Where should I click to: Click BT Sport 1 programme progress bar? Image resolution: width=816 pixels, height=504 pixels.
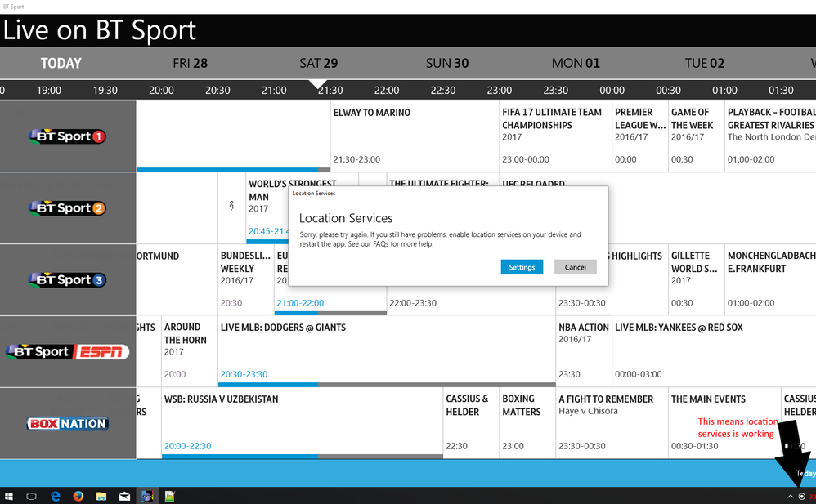(233, 170)
